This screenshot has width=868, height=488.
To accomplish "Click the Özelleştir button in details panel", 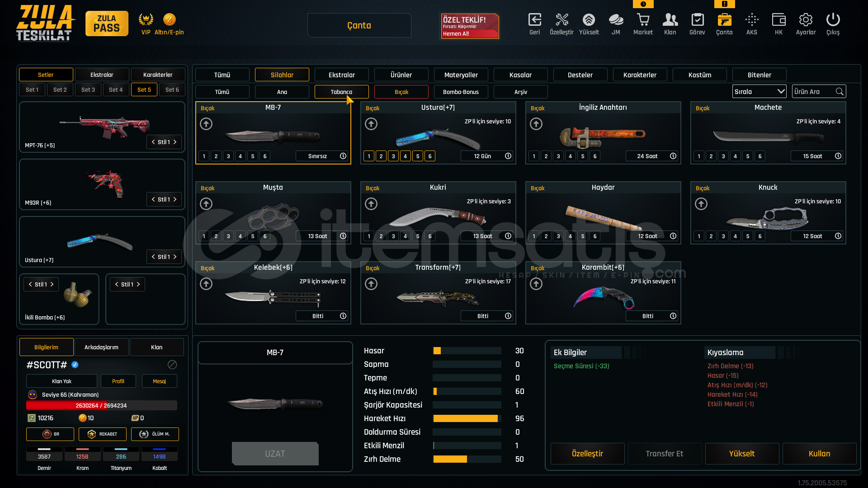I will pyautogui.click(x=587, y=454).
